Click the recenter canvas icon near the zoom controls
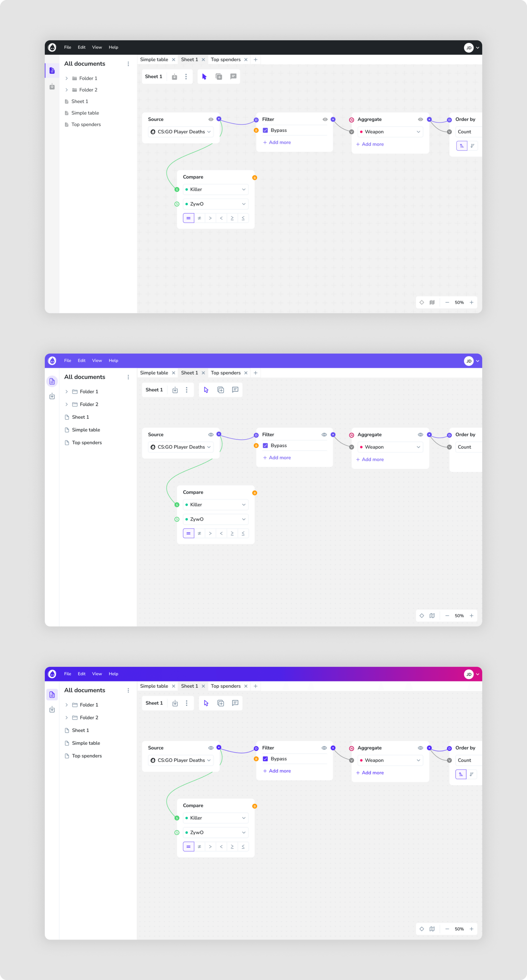527x980 pixels. [x=422, y=302]
